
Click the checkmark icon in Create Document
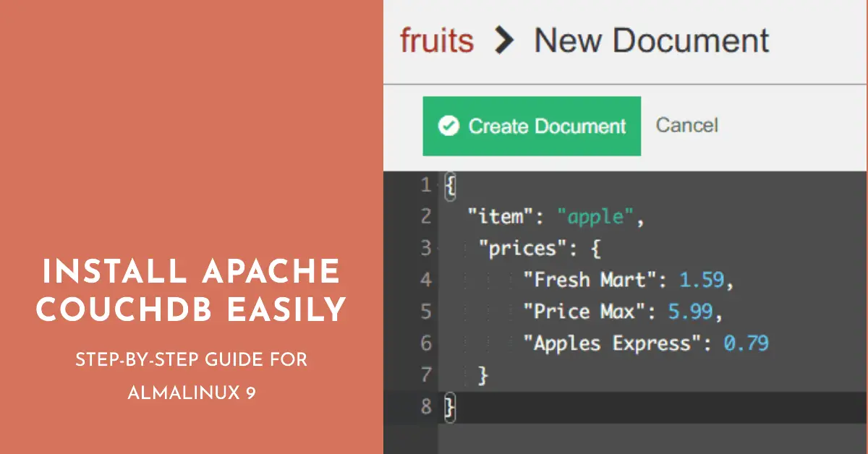click(449, 127)
